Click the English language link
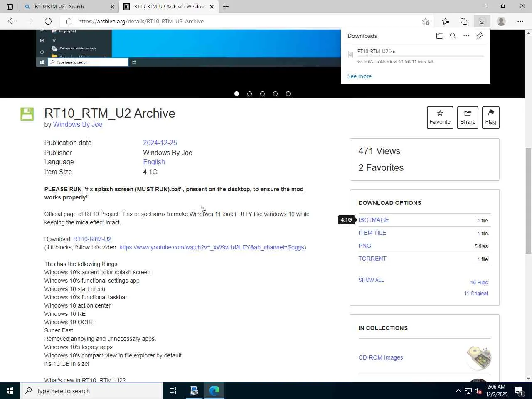This screenshot has height=399, width=532. tap(154, 162)
